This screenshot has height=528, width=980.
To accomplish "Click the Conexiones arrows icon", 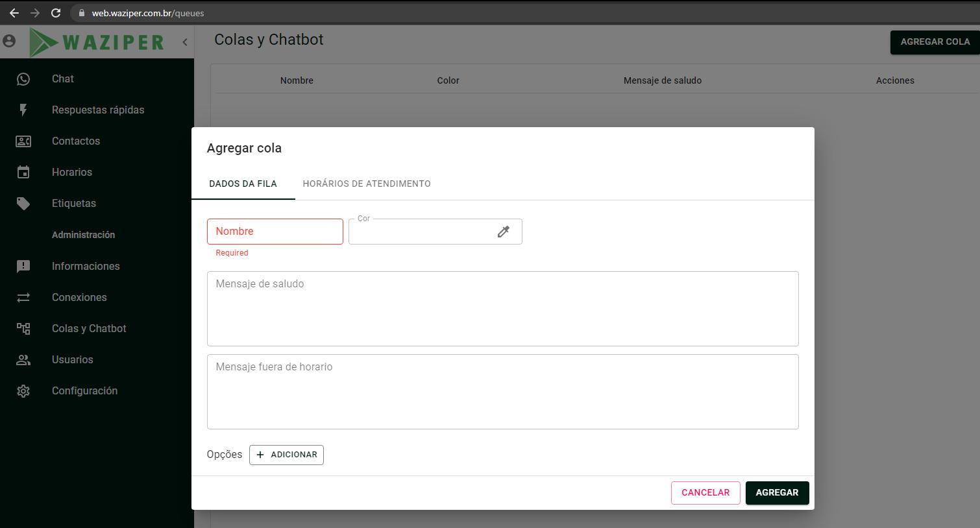I will tap(23, 298).
